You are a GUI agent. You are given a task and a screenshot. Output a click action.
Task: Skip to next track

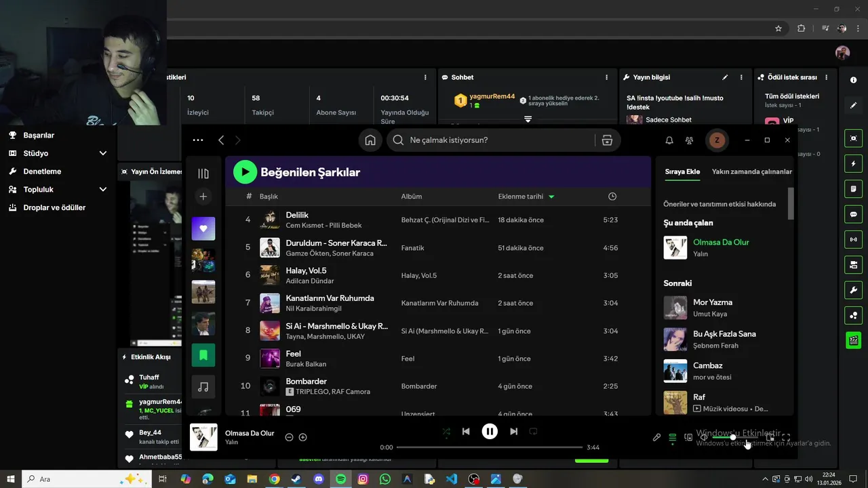click(x=513, y=431)
